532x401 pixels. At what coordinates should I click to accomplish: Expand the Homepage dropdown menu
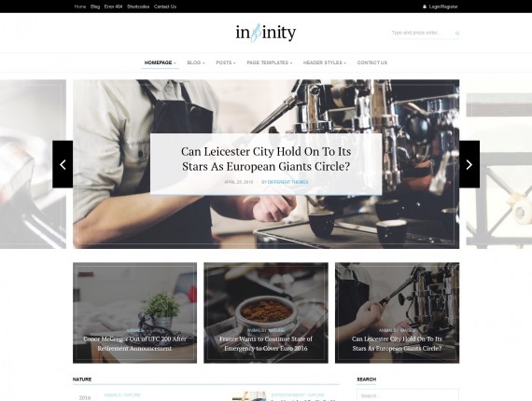click(161, 62)
